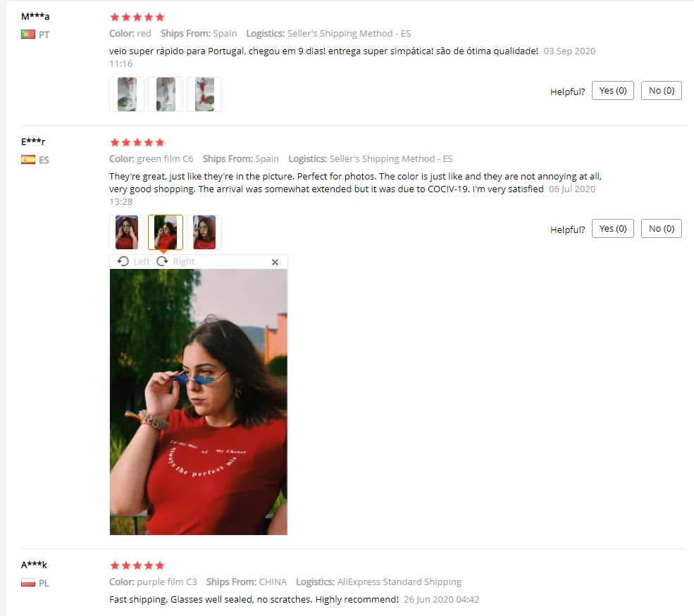The height and width of the screenshot is (616, 694).
Task: Click the rotate Right icon
Action: coord(163,261)
